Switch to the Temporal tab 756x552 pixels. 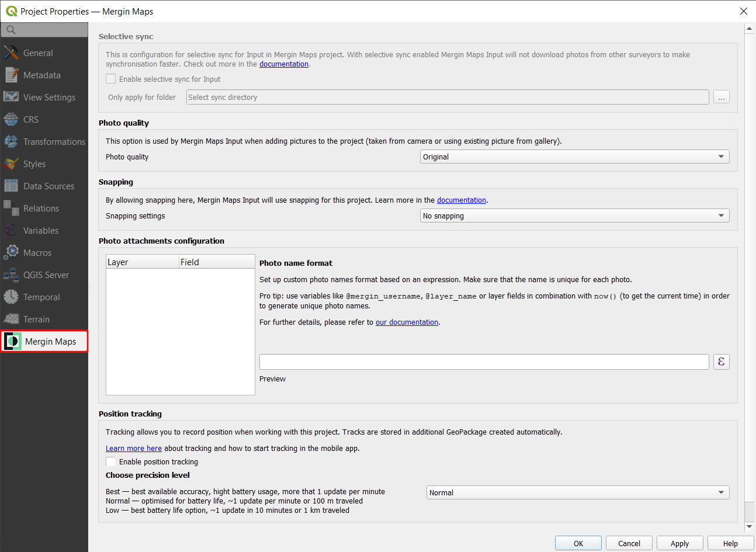click(x=44, y=297)
